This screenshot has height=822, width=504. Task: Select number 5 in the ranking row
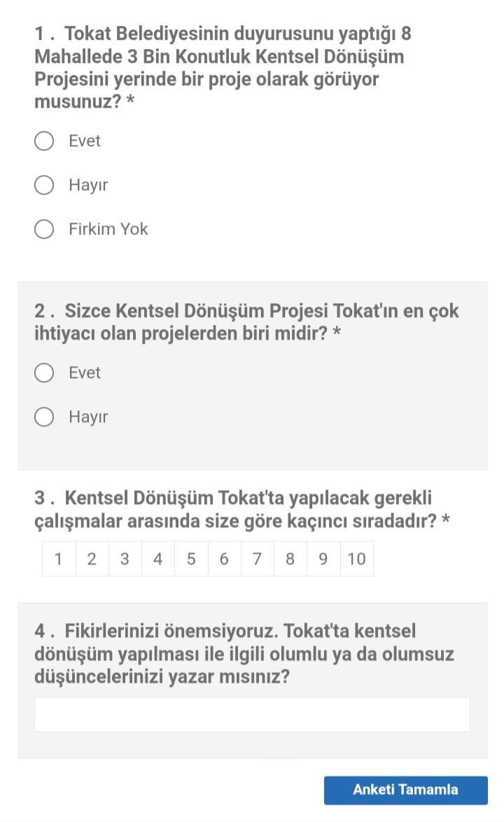click(191, 559)
